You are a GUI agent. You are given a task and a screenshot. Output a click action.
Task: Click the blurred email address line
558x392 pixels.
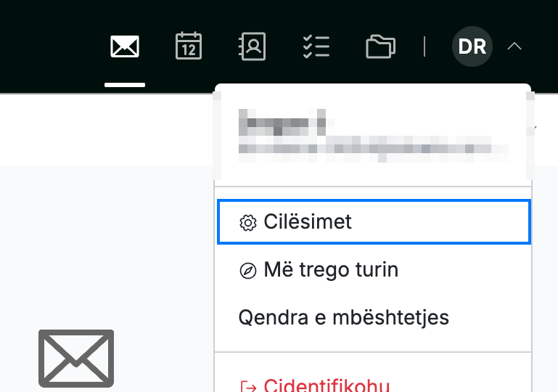coord(373,149)
